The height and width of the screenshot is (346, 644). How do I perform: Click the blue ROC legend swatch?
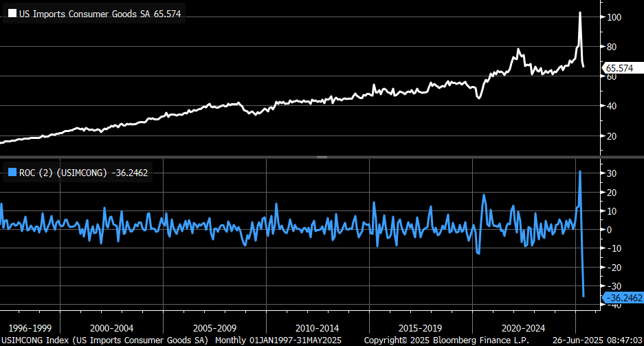click(x=12, y=172)
